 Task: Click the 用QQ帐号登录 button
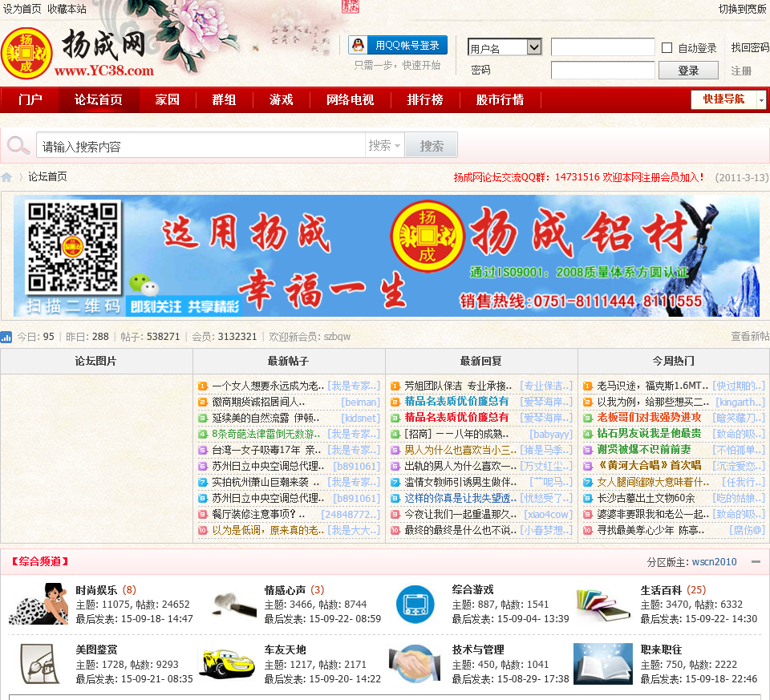[398, 45]
